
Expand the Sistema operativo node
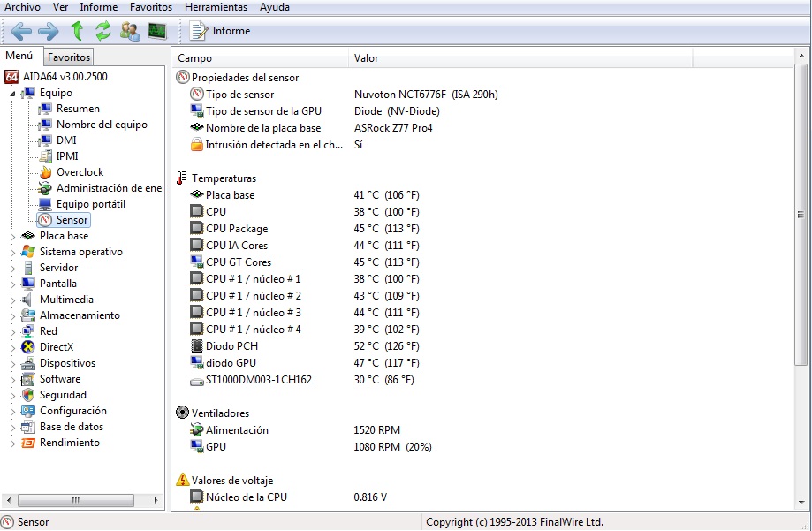pos(13,253)
